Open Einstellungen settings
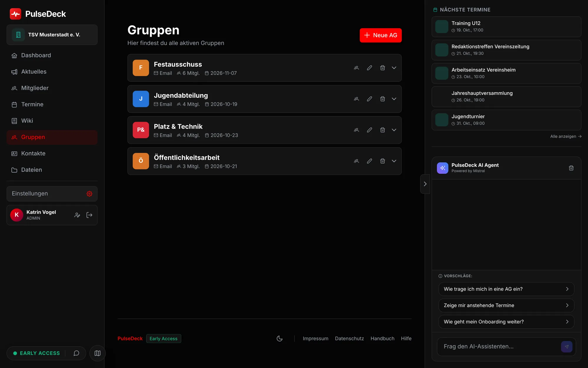This screenshot has height=368, width=588. (x=52, y=194)
